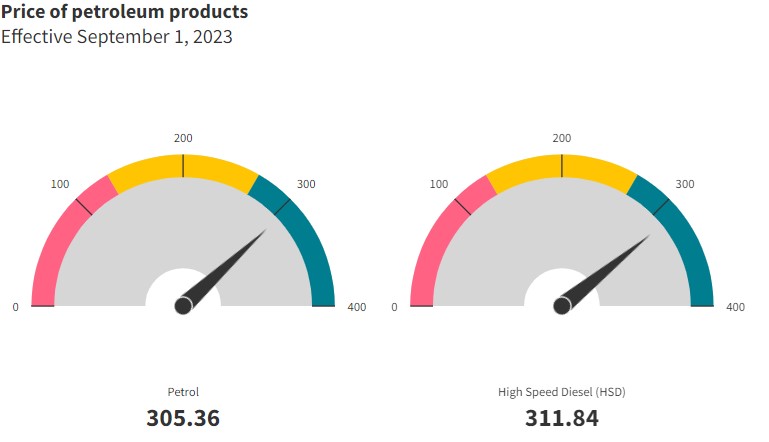This screenshot has height=442, width=769.
Task: Click the High Speed Diesel (HSD) label
Action: click(x=562, y=392)
